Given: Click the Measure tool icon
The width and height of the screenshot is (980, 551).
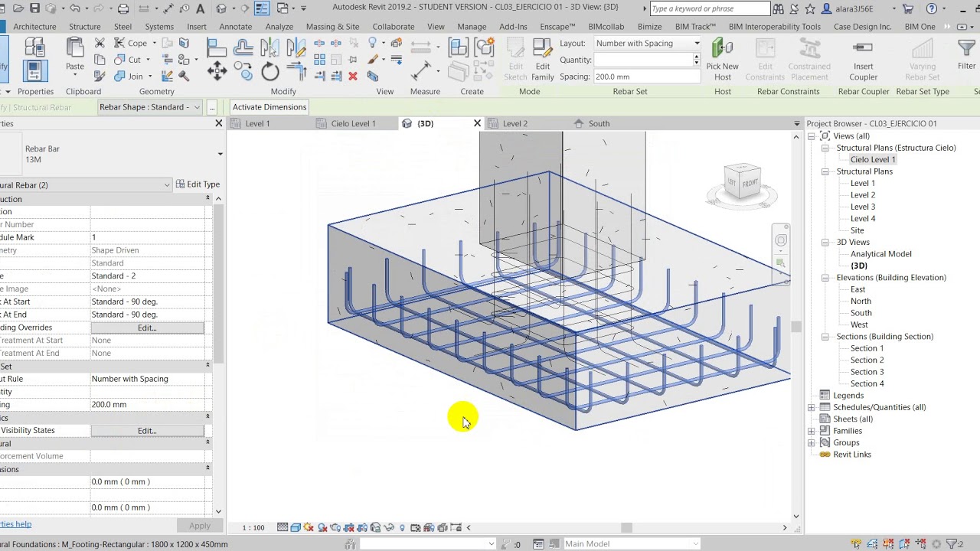Looking at the screenshot, I should pyautogui.click(x=421, y=70).
